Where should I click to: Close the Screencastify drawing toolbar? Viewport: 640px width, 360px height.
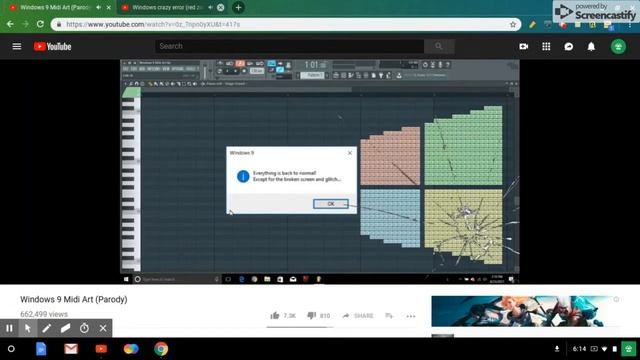(103, 328)
